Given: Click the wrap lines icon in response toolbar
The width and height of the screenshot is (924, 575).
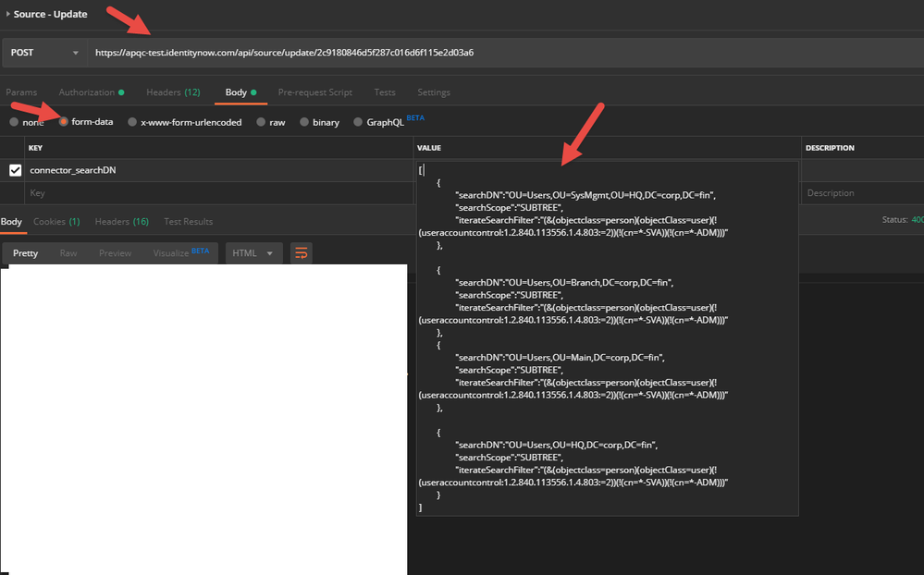Looking at the screenshot, I should click(301, 253).
